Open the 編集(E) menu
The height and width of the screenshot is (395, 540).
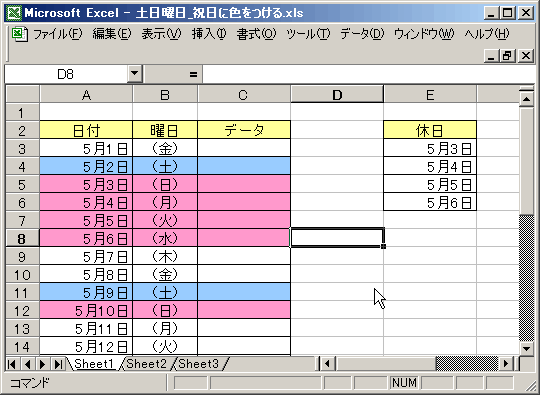(x=112, y=34)
